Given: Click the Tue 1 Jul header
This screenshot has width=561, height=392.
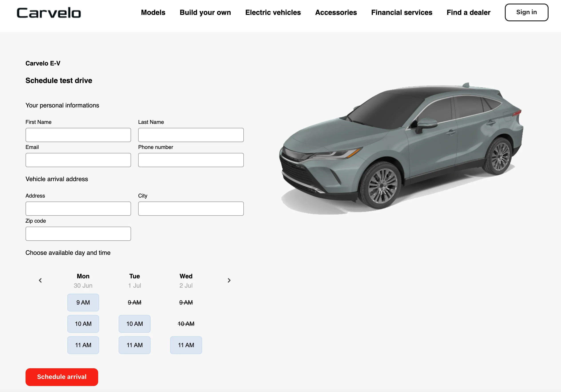Looking at the screenshot, I should coord(135,281).
